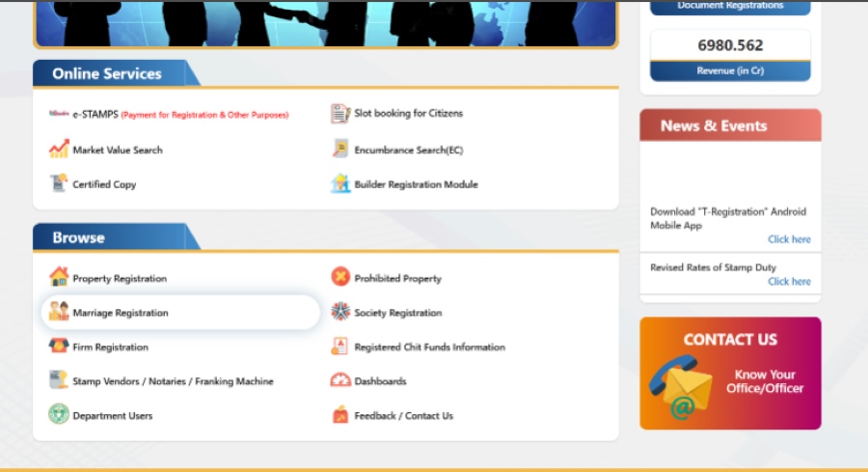
Task: Click the Dashboards gauge icon
Action: (x=340, y=381)
